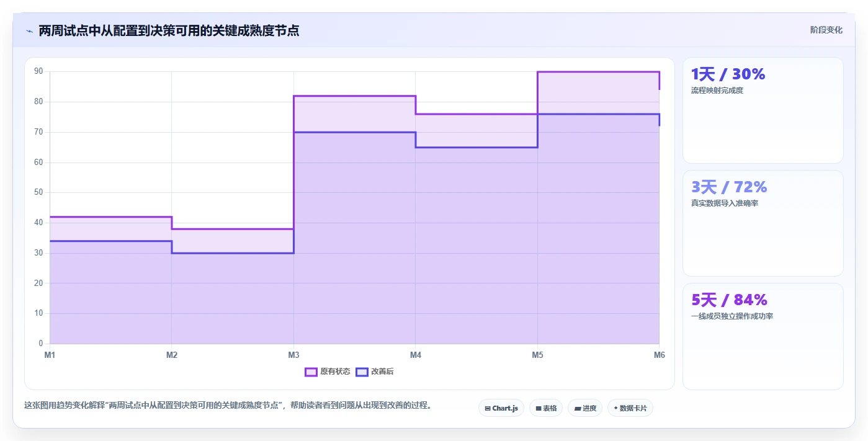Click the icon inside the 进度 chip
This screenshot has height=441, width=868.
(578, 409)
